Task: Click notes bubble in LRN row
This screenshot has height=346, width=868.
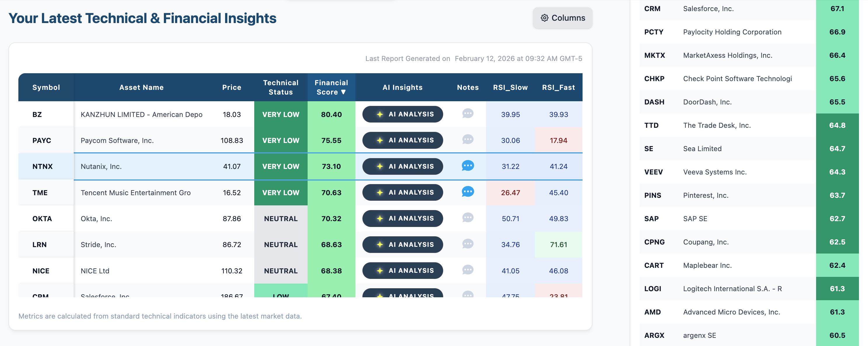Action: click(x=467, y=244)
